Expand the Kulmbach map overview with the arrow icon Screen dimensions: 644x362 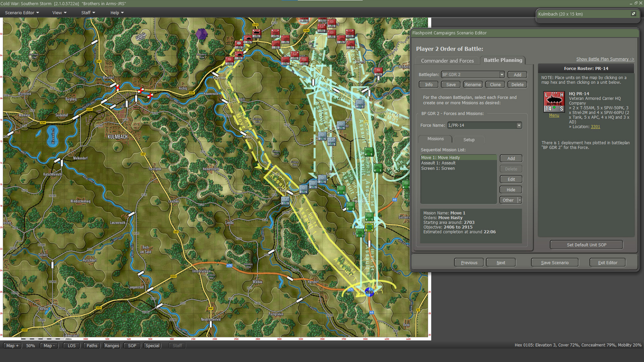click(634, 14)
